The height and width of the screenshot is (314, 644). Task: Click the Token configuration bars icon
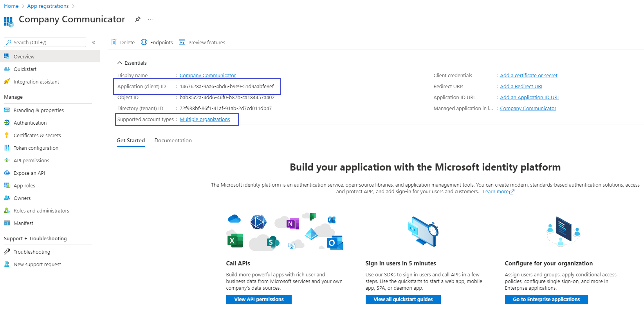(7, 148)
